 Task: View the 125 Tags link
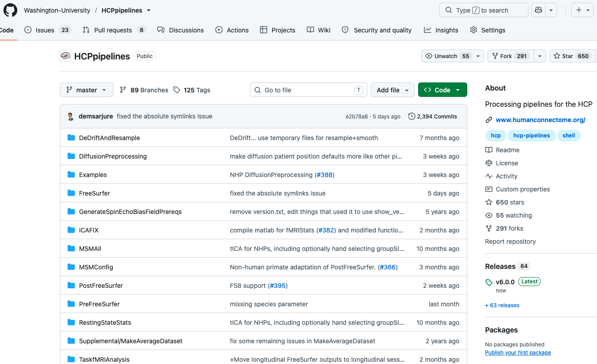[x=192, y=90]
